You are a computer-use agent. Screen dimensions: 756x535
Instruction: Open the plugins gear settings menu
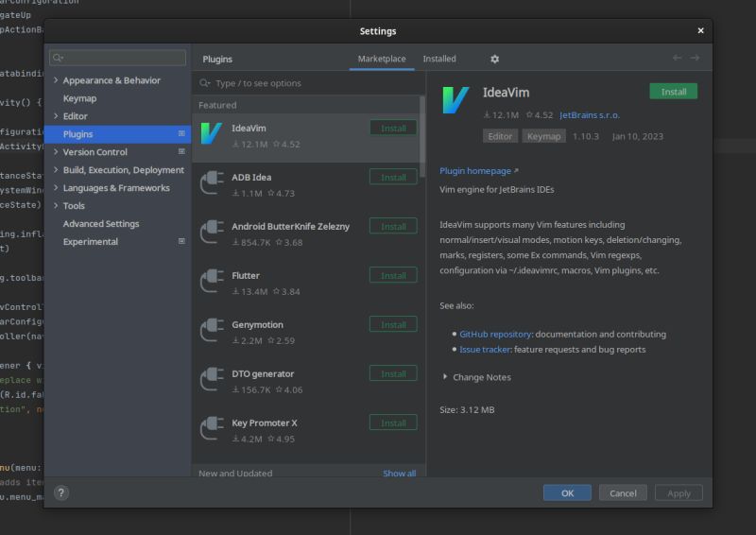click(x=494, y=59)
